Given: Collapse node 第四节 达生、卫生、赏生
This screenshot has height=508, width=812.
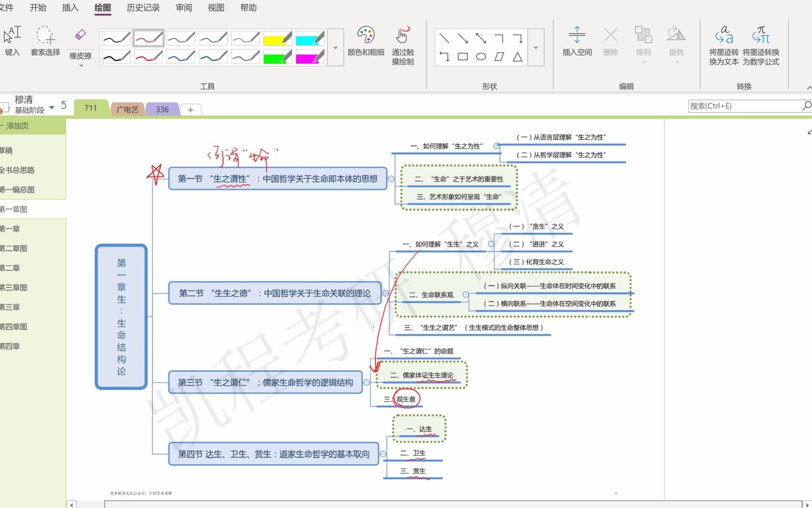Looking at the screenshot, I should point(383,454).
